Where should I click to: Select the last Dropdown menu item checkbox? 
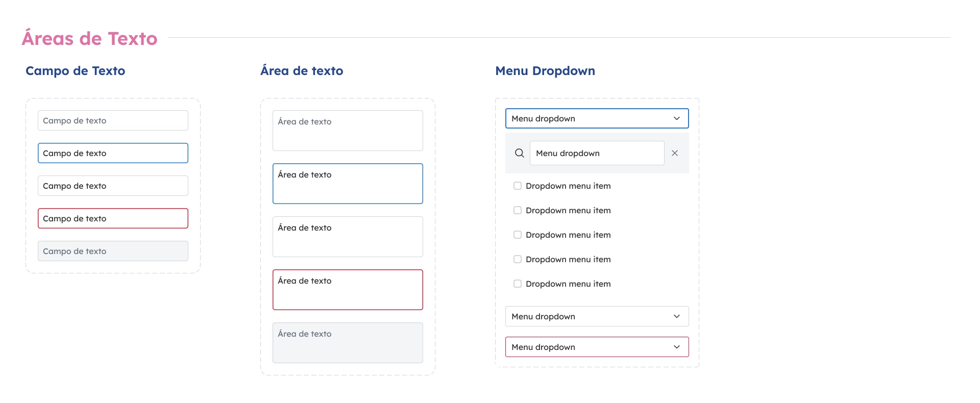click(518, 284)
